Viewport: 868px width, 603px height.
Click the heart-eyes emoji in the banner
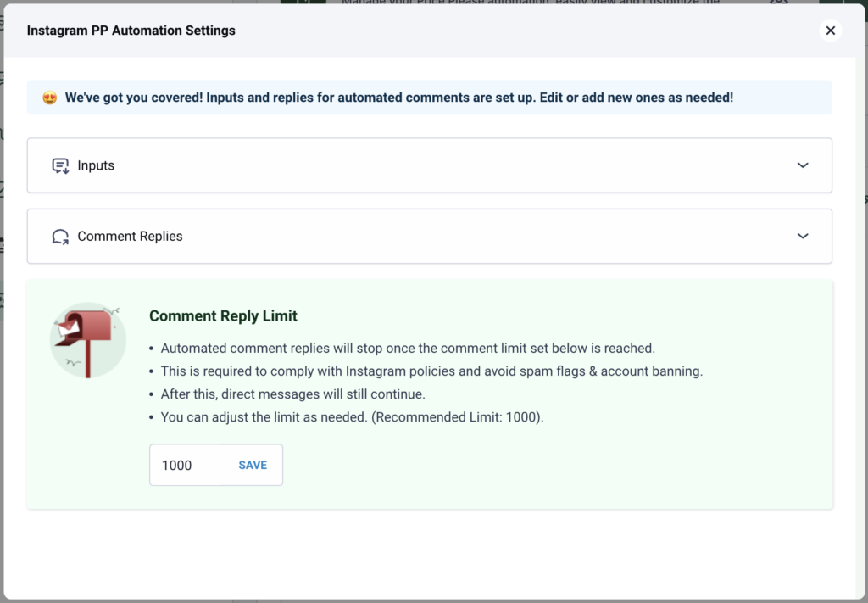coord(50,98)
